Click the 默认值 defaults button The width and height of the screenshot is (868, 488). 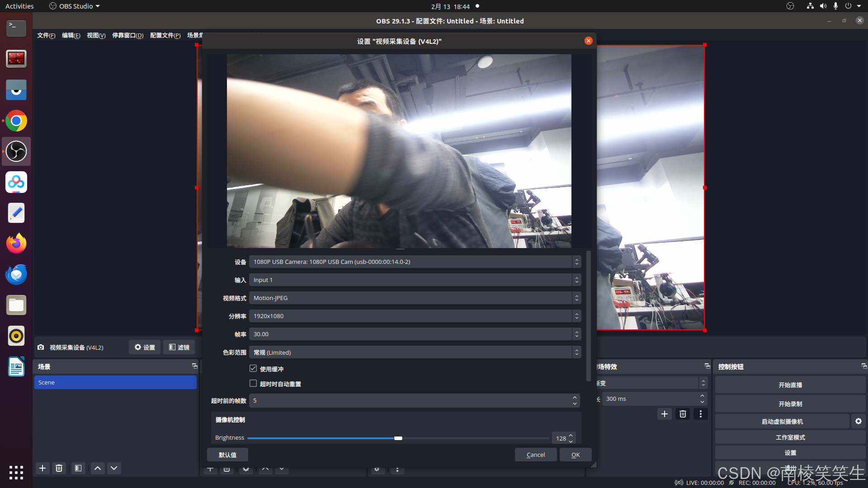[227, 455]
